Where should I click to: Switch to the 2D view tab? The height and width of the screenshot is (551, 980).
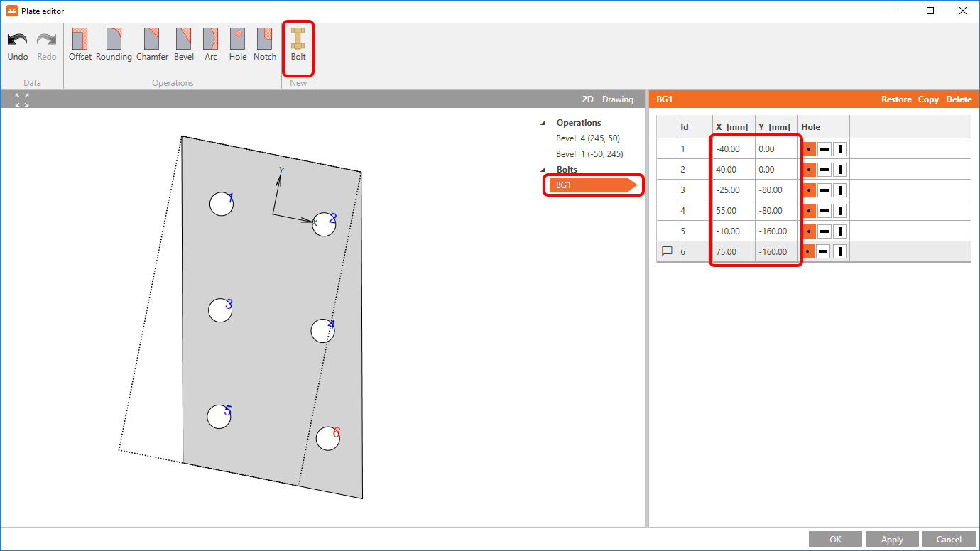[x=587, y=99]
